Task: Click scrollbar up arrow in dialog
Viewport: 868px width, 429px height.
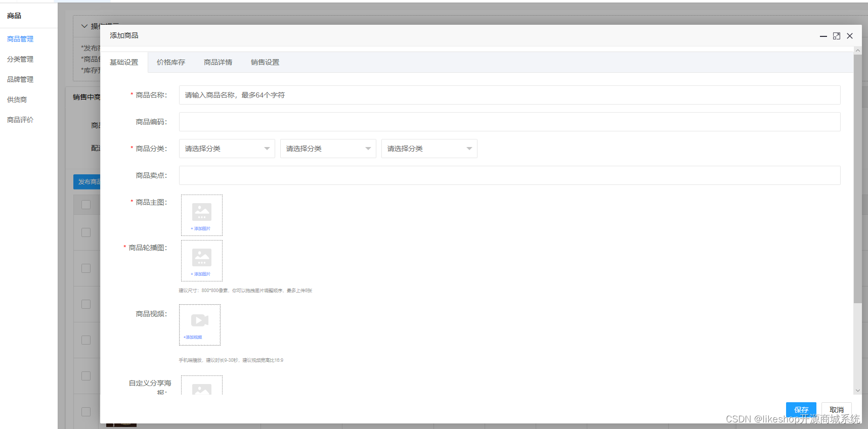Action: pos(857,51)
